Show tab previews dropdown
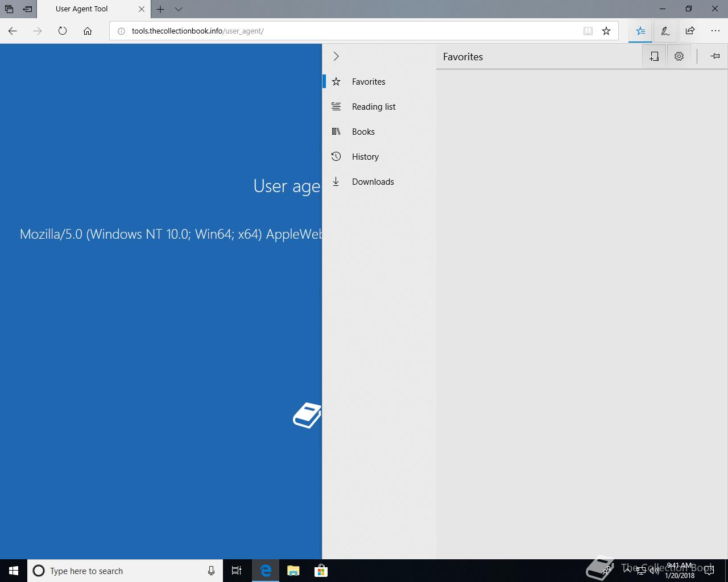Viewport: 728px width, 582px height. 179,9
